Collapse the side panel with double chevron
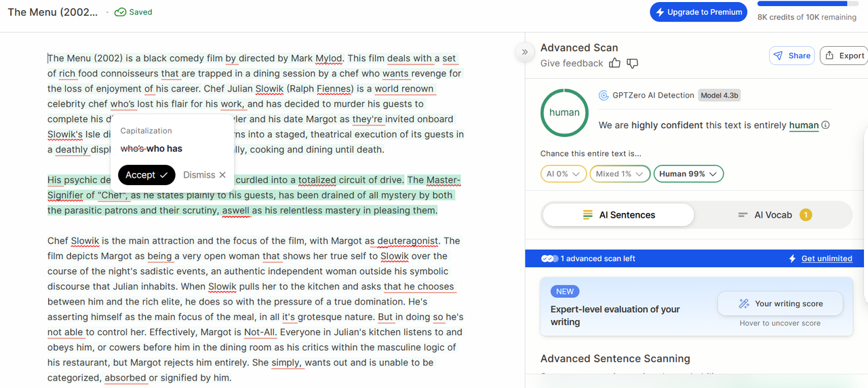The image size is (868, 388). pyautogui.click(x=524, y=52)
